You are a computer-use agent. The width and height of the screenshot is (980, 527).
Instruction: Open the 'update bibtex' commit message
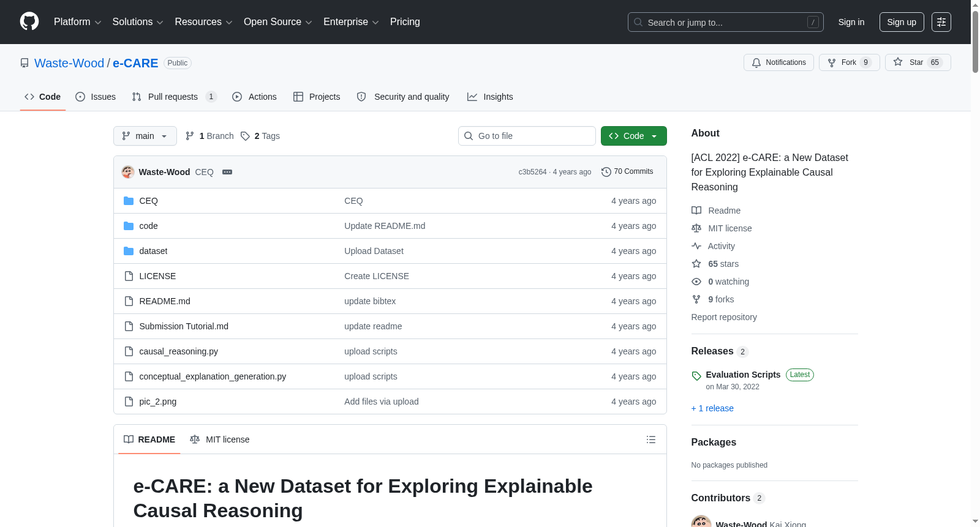(370, 301)
